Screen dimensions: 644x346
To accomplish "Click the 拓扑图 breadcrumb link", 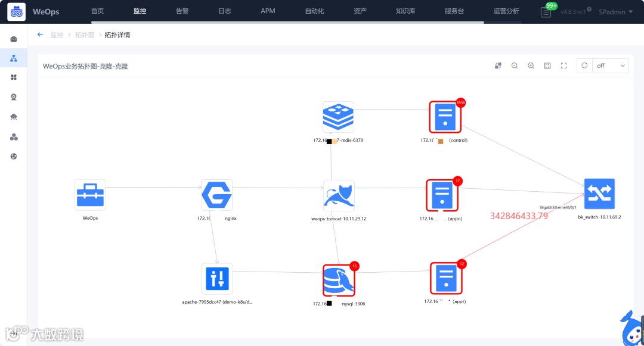I will pyautogui.click(x=85, y=35).
